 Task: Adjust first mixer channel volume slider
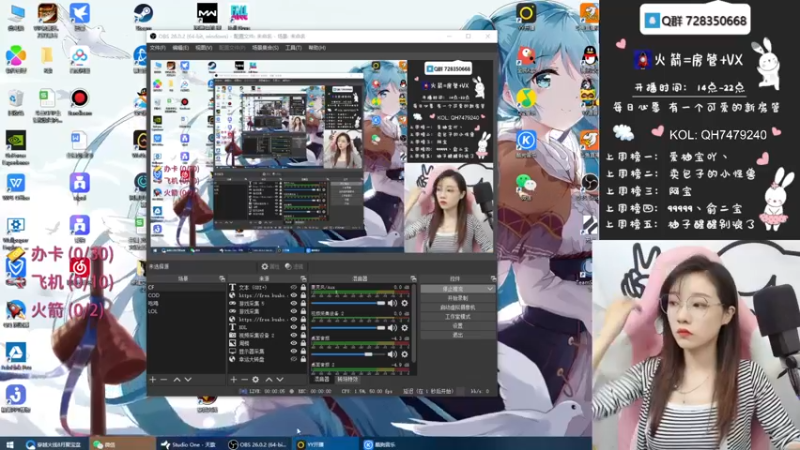348,303
